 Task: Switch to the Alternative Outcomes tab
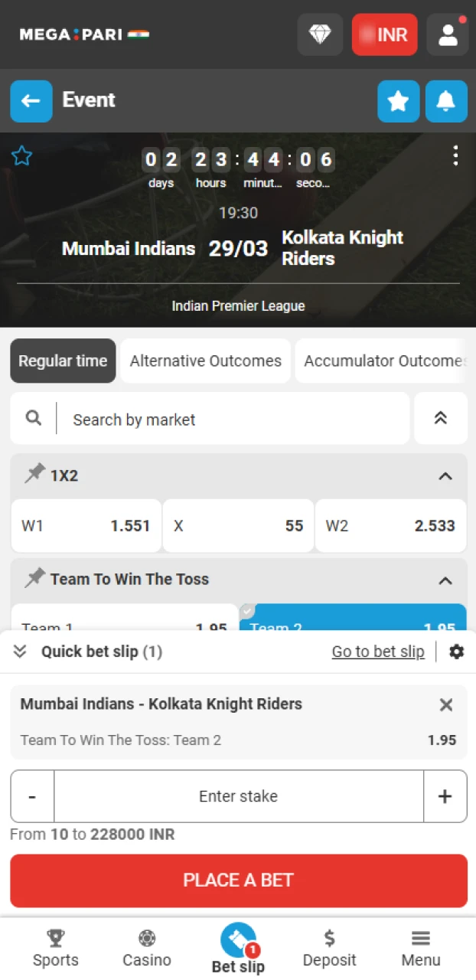205,361
